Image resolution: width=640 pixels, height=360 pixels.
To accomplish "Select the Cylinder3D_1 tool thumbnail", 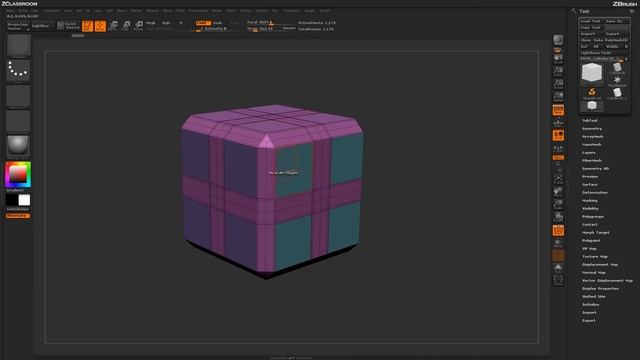I will pos(617,94).
